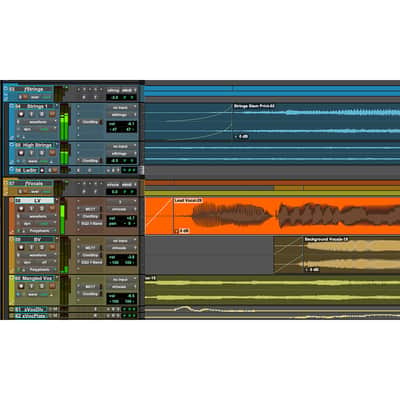This screenshot has height=400, width=400.
Task: Record-enable the BV track
Action: (21, 248)
